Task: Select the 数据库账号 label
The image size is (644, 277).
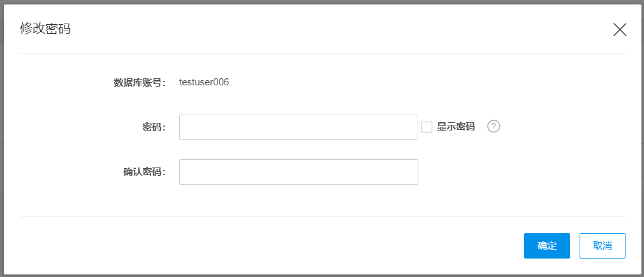Action: [x=140, y=82]
